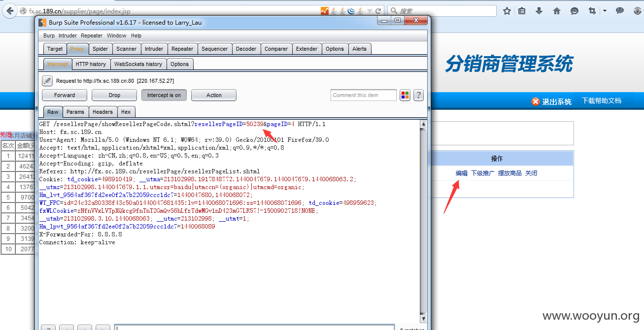The image size is (644, 330).
Task: Open the Window menu in Burp
Action: click(x=117, y=35)
